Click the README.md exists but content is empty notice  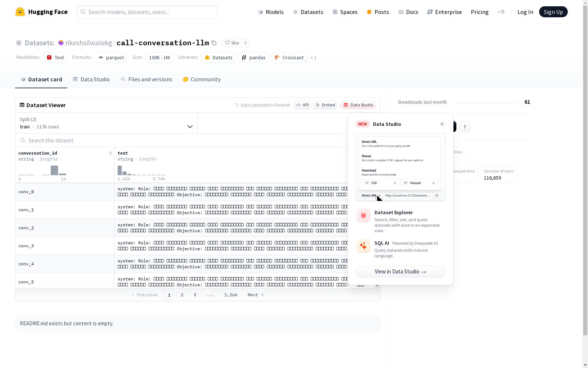pyautogui.click(x=198, y=323)
